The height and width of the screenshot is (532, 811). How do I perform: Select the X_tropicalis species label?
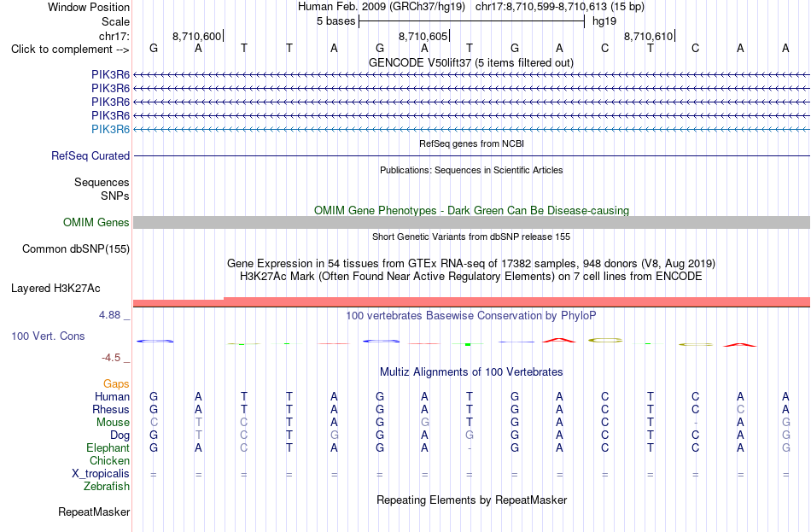[101, 474]
